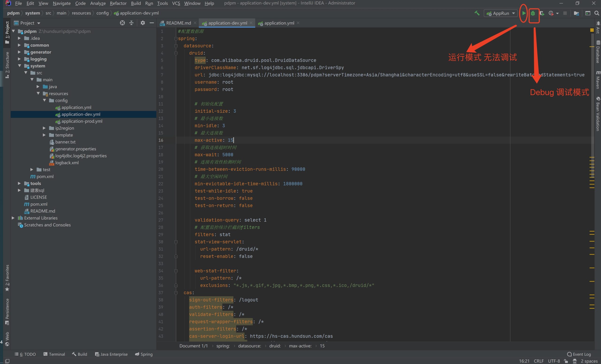Click UTF-8 encoding in status bar
601x364 pixels.
554,361
